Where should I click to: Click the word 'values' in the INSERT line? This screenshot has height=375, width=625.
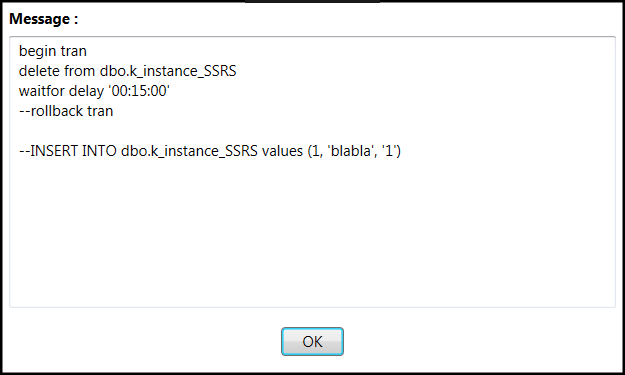pos(282,151)
